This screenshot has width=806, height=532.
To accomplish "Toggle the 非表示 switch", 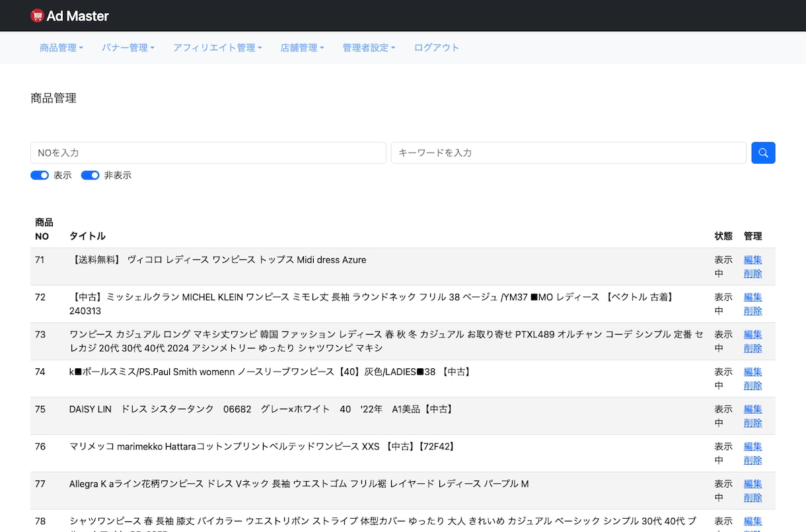I will [x=91, y=175].
